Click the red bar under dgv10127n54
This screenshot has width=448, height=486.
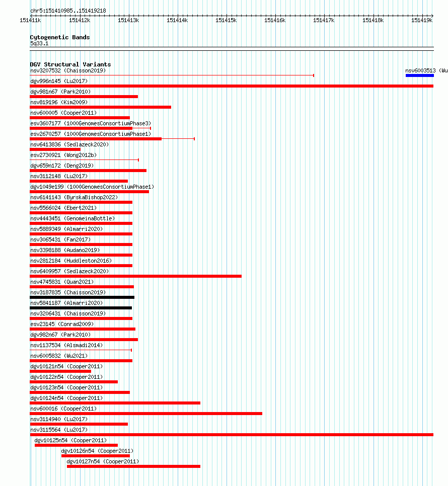133,466
